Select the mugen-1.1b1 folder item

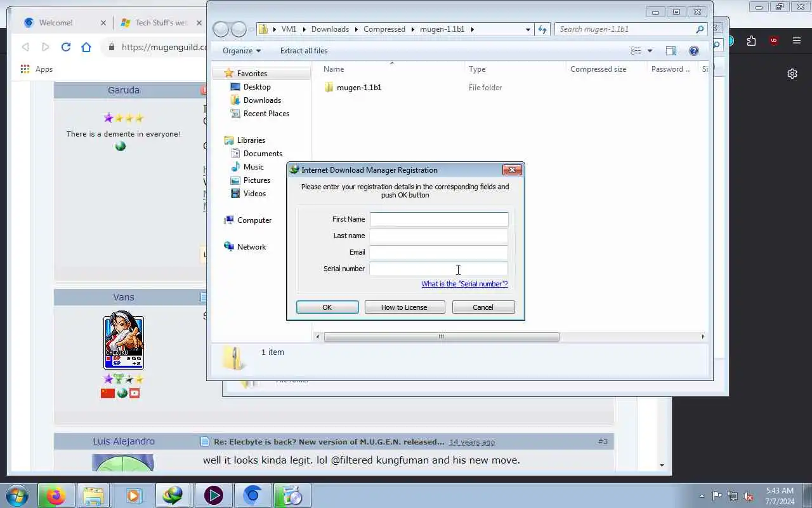[359, 88]
